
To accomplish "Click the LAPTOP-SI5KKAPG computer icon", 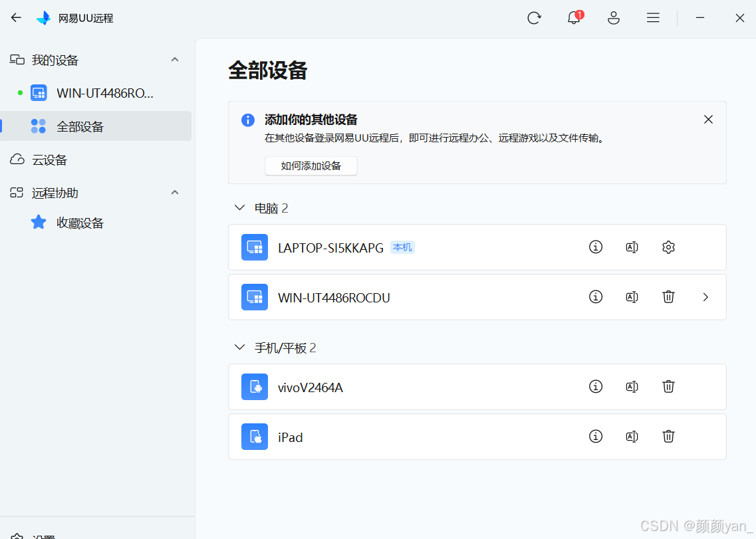I will pyautogui.click(x=255, y=247).
